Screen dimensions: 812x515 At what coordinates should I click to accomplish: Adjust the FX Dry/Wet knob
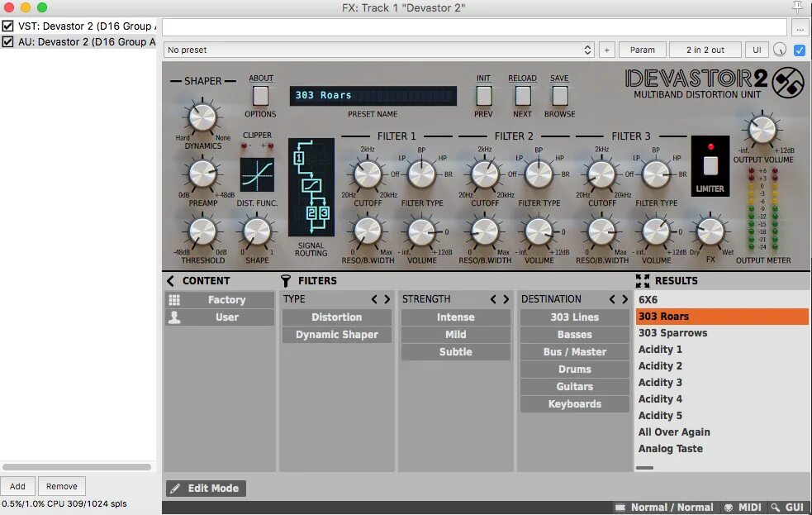710,231
